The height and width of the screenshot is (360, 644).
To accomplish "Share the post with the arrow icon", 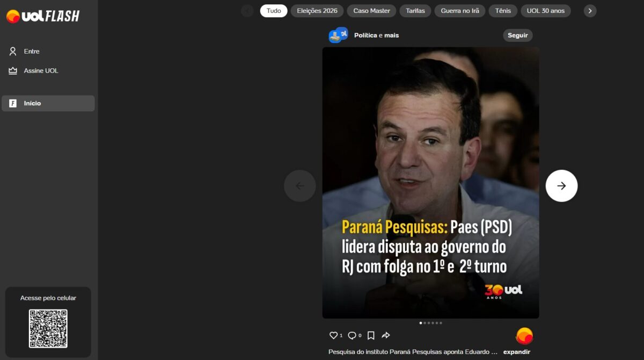I will (x=385, y=335).
